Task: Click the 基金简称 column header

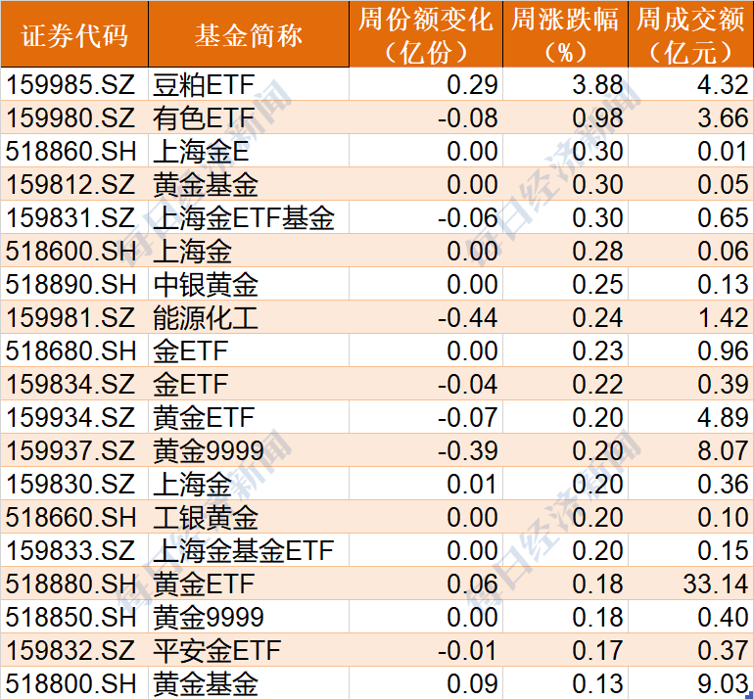Action: (x=249, y=33)
